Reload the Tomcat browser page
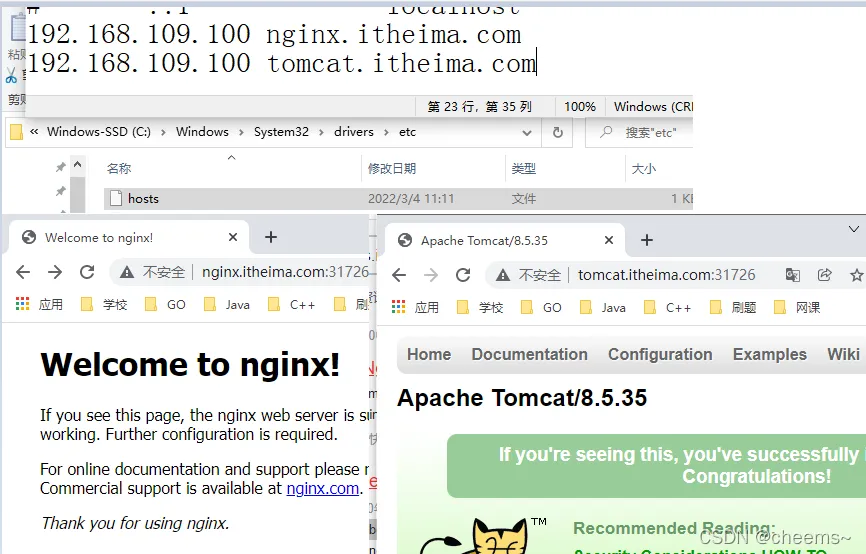This screenshot has height=554, width=866. coord(463,275)
